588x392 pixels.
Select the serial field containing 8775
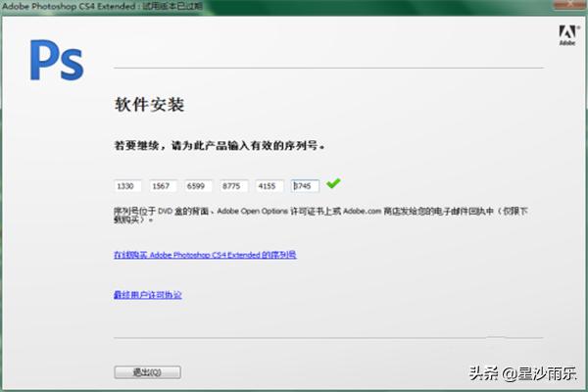[234, 186]
